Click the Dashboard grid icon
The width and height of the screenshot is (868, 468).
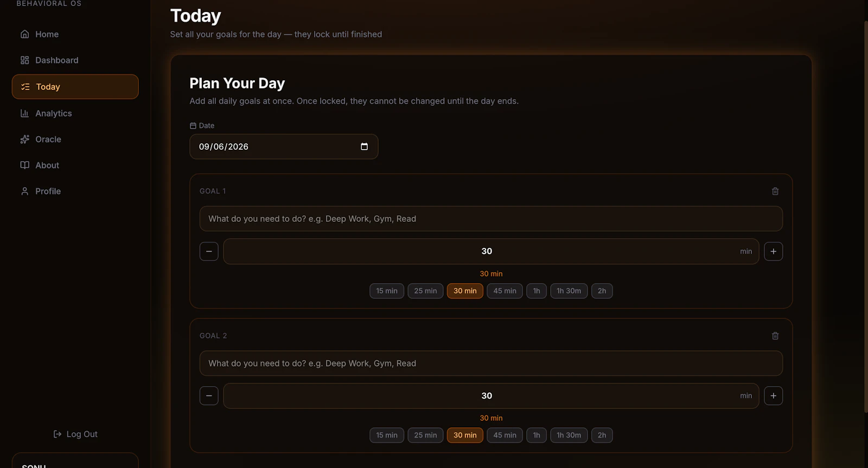tap(24, 60)
